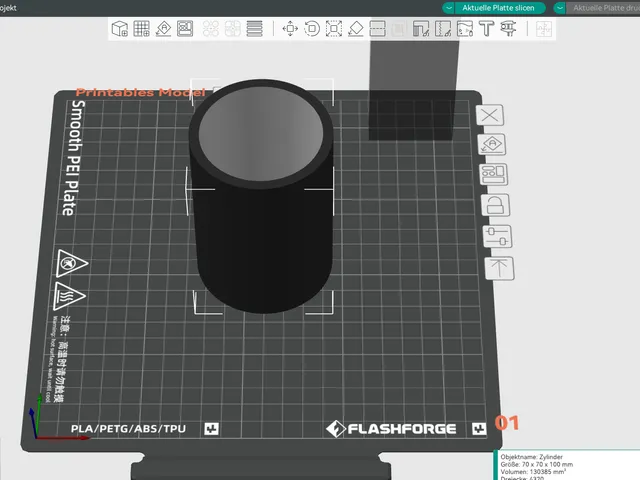Viewport: 640px width, 480px height.
Task: Click the Arrange all objects toolbar icon
Action: (x=185, y=29)
